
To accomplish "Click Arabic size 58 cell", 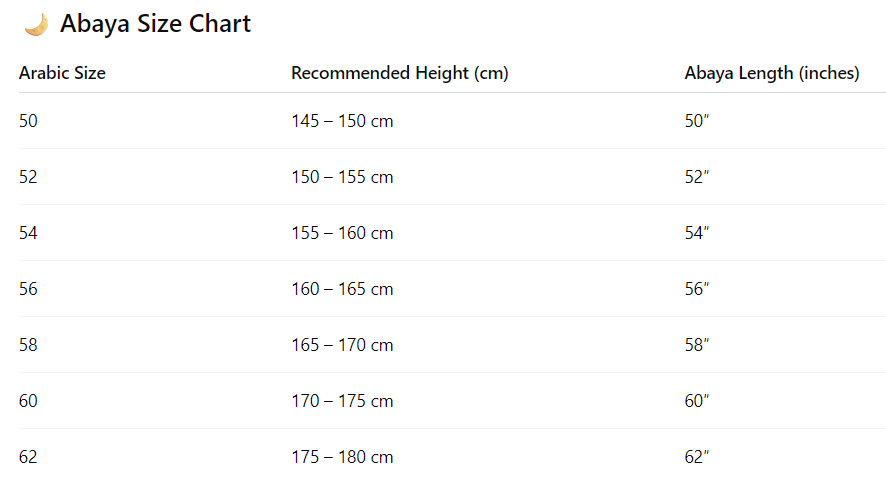I will click(x=28, y=345).
